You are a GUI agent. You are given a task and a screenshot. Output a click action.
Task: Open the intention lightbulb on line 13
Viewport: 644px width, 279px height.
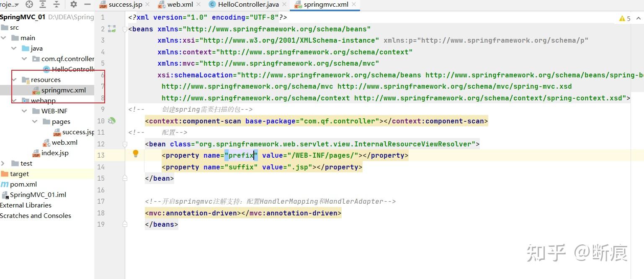pos(135,154)
